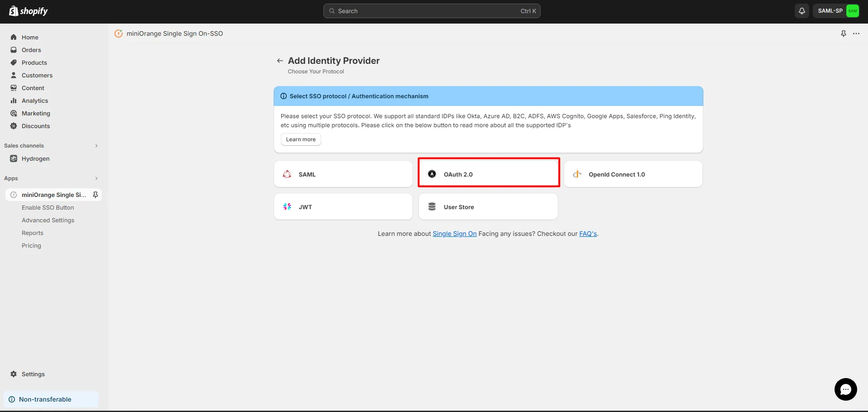Open the Single Sign On link
868x412 pixels.
(x=455, y=234)
